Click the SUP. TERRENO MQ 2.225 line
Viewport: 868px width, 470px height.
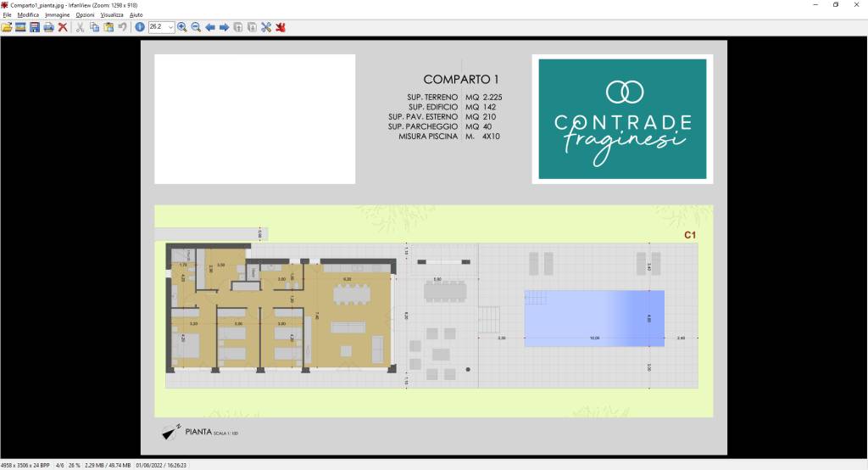click(x=454, y=97)
